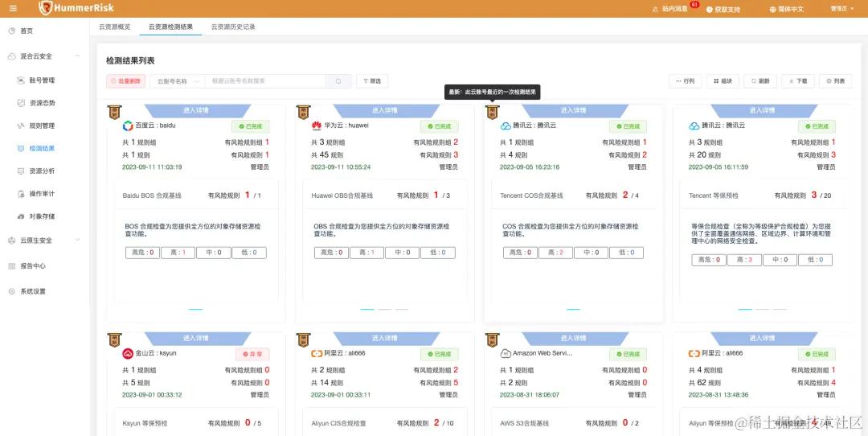The width and height of the screenshot is (868, 436).
Task: Click the 筛选 filter button
Action: [372, 81]
